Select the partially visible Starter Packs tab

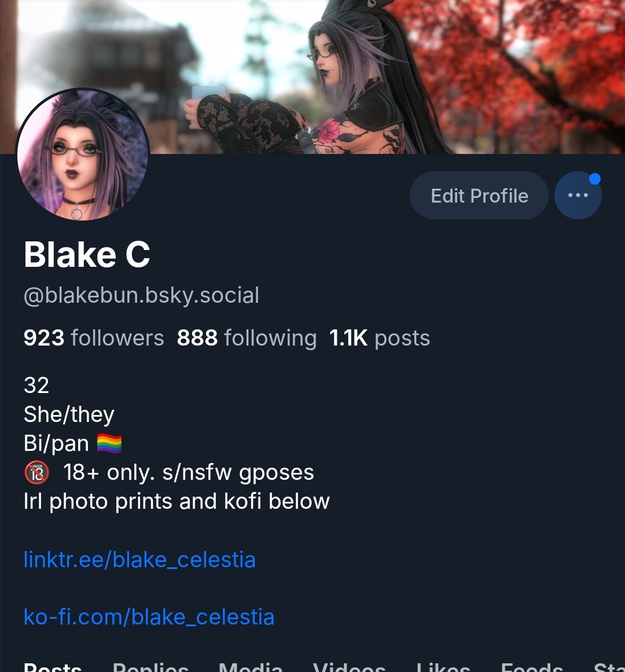[x=609, y=667]
